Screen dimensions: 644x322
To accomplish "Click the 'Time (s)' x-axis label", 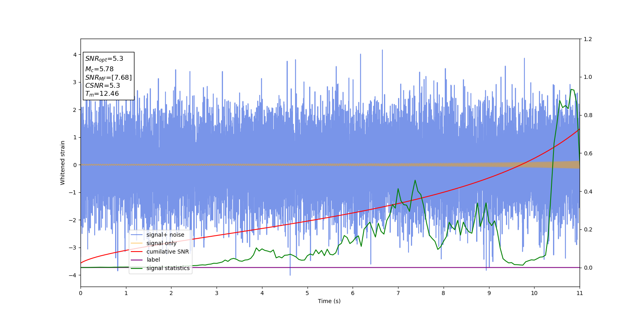I will click(329, 301).
